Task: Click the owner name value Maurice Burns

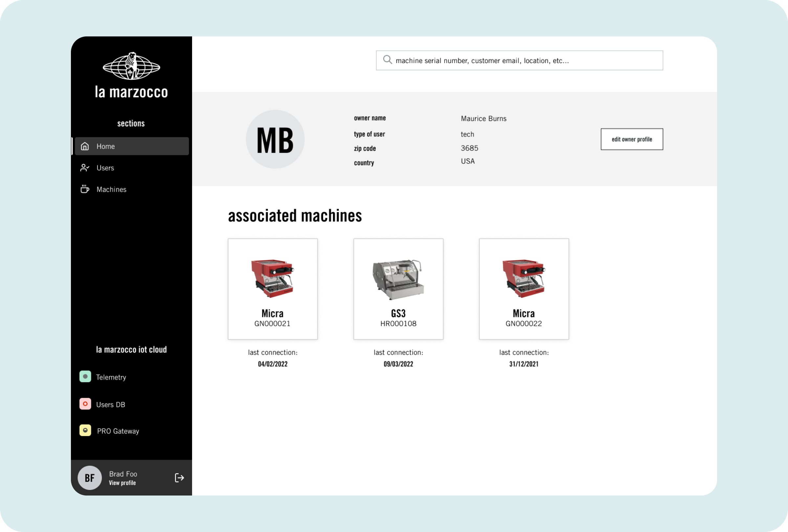Action: (484, 119)
